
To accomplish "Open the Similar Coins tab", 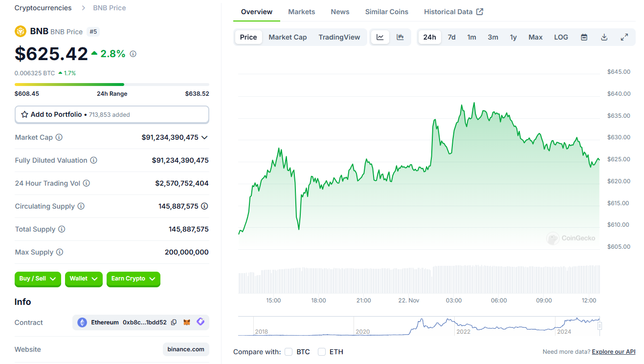I will point(387,12).
